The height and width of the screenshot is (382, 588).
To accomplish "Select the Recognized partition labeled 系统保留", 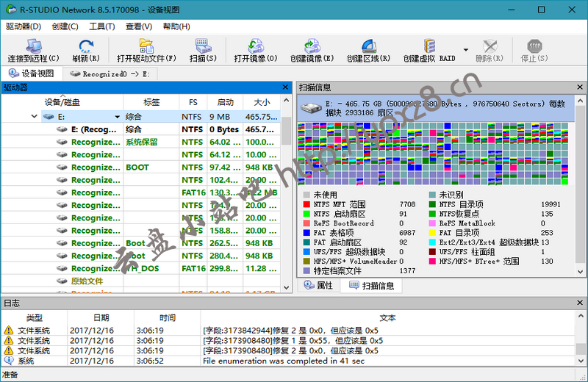I will pyautogui.click(x=140, y=142).
